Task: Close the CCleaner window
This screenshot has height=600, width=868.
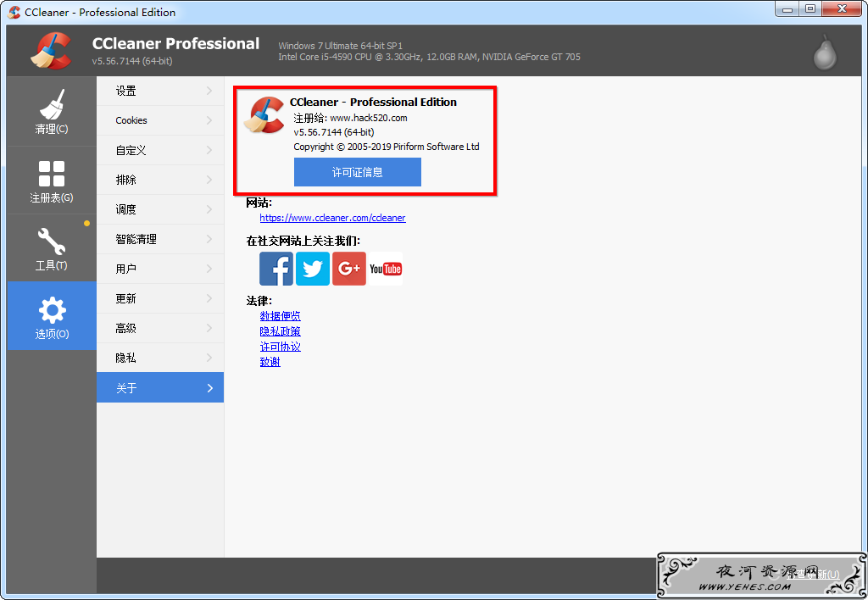Action: (x=842, y=9)
